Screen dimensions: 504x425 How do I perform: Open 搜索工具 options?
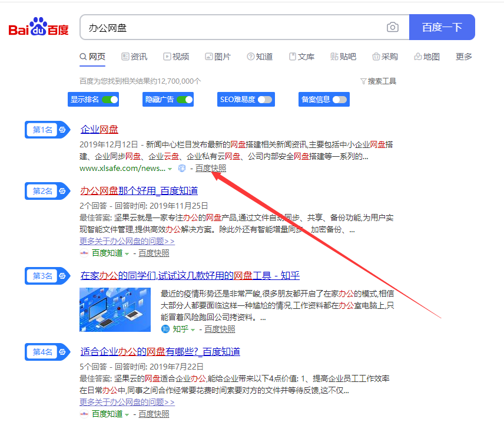pyautogui.click(x=379, y=81)
